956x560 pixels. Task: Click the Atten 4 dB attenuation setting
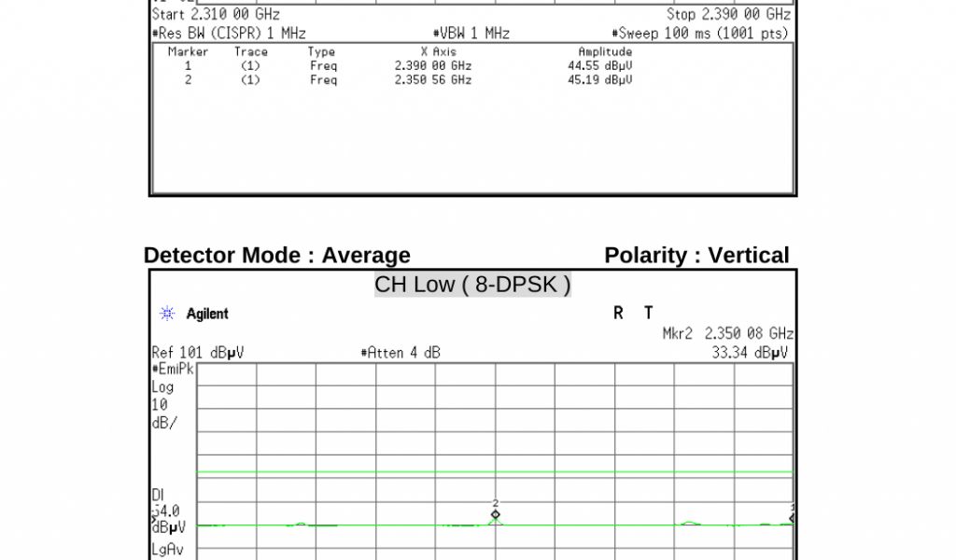[401, 353]
